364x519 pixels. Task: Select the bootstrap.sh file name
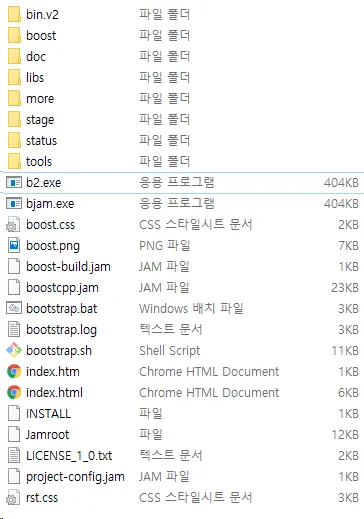point(59,351)
